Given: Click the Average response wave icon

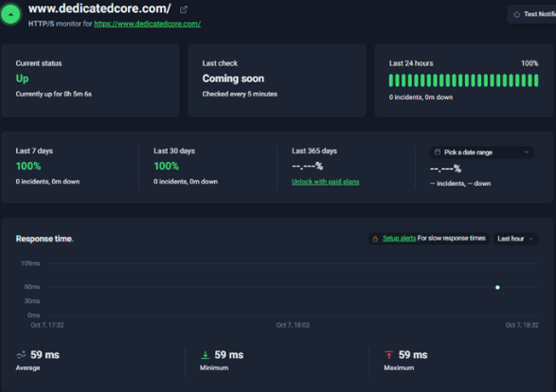Looking at the screenshot, I should click(x=21, y=354).
